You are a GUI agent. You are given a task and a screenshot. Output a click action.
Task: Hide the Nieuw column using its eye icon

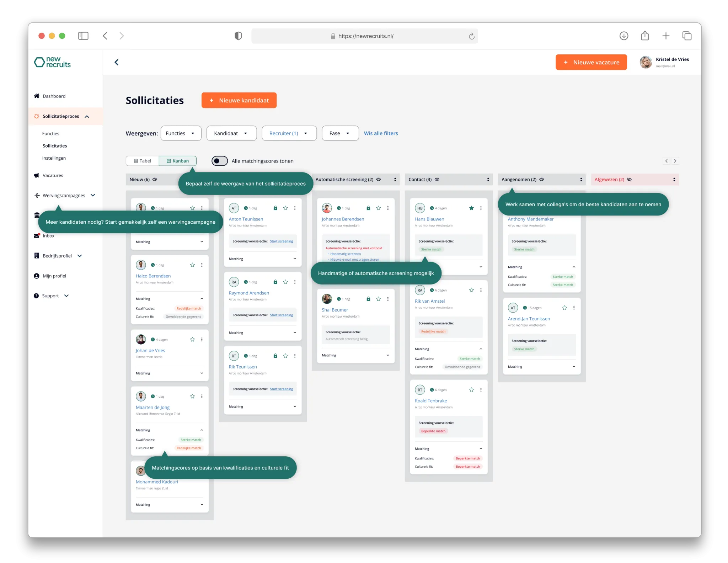coord(154,179)
